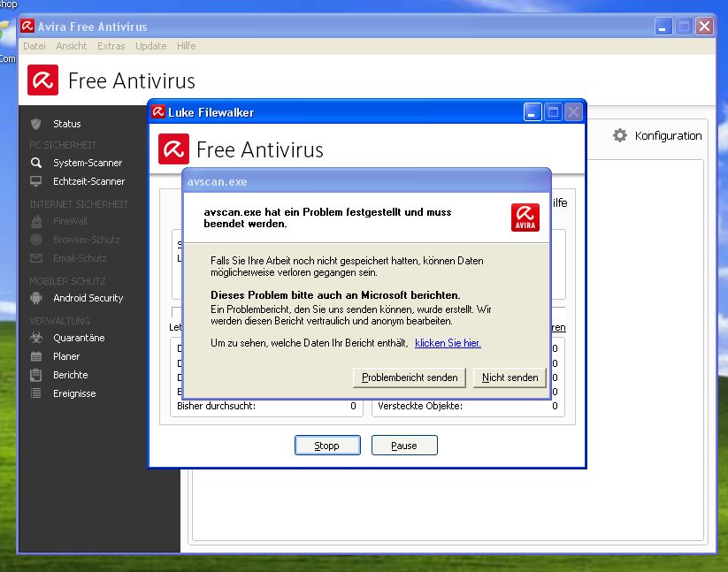
Task: Click the VERWALTUNG section heading
Action: [59, 321]
